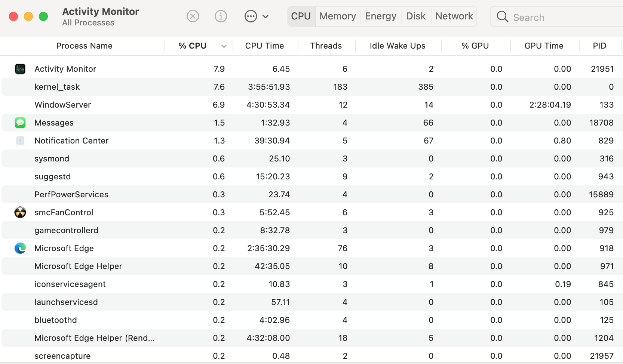
Task: Sort by Process Name column header
Action: point(85,46)
